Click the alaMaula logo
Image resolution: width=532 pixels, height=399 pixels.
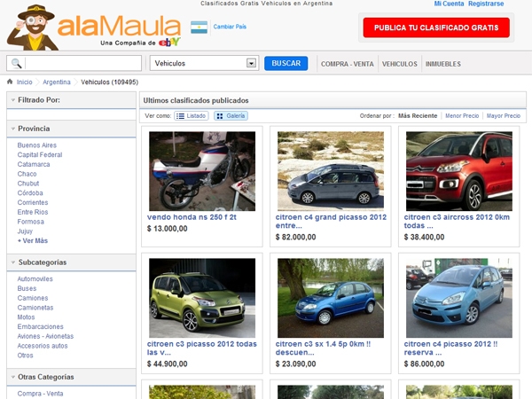[94, 27]
